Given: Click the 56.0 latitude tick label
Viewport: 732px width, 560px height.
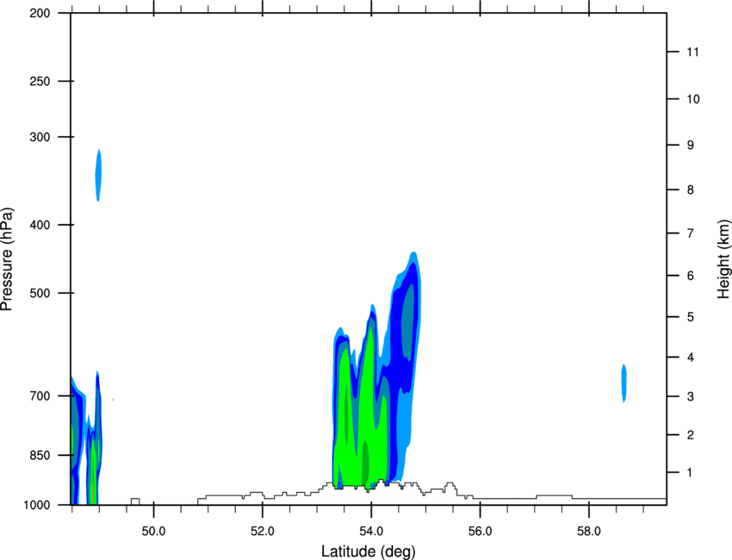Looking at the screenshot, I should pos(481,532).
